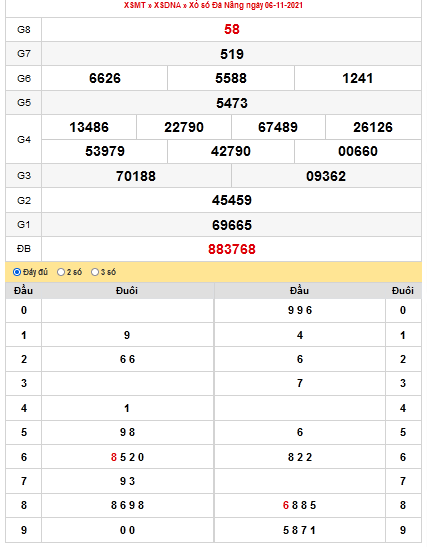Viewport: 427px width, 547px height.
Task: Click the G4 number 13486
Action: [x=89, y=127]
